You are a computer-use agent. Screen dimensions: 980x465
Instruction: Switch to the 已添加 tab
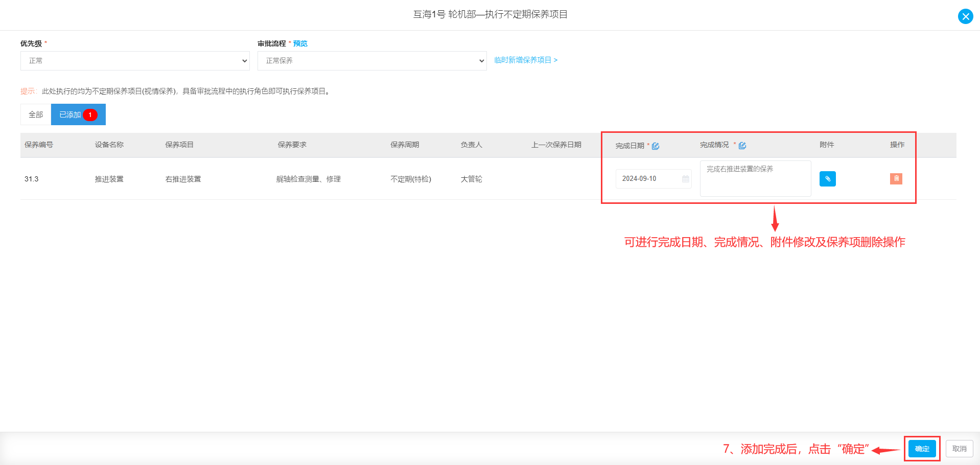click(78, 114)
